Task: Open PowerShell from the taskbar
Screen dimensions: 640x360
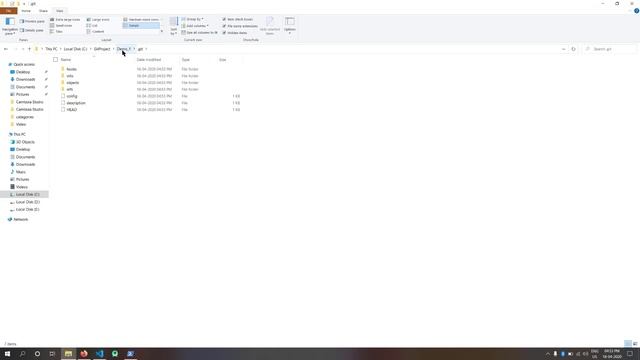Action: pos(130,353)
